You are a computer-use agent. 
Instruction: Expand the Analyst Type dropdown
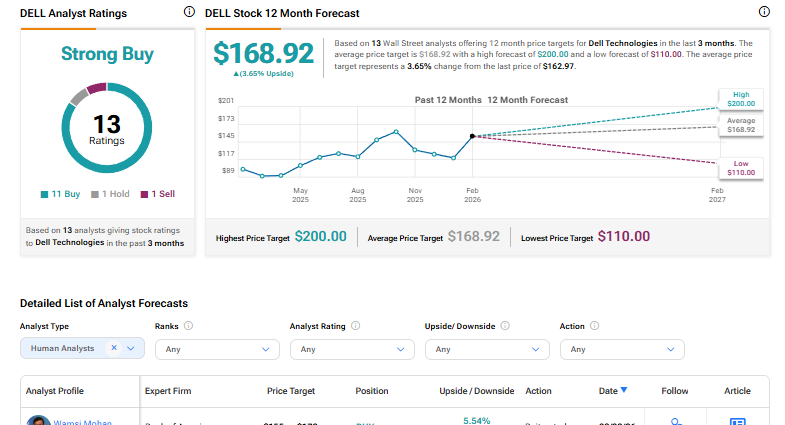click(132, 349)
